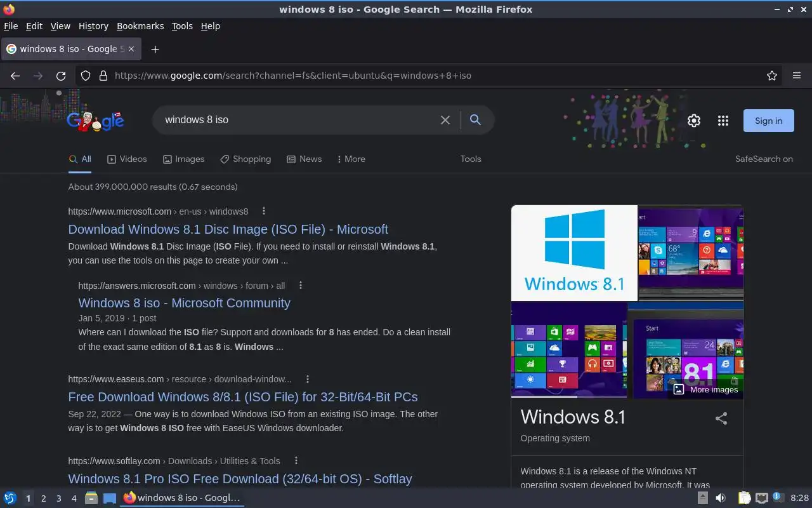
Task: Open the Windows 8.1 logo thumbnail
Action: [x=574, y=253]
